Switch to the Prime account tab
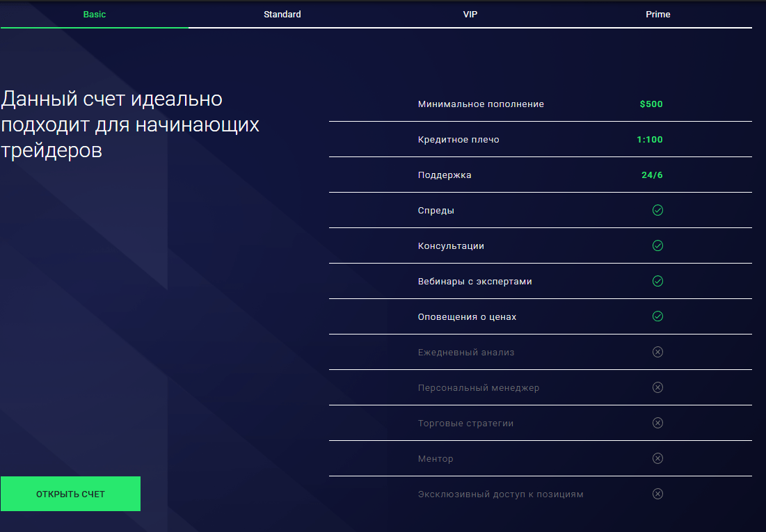The height and width of the screenshot is (532, 766). point(658,14)
